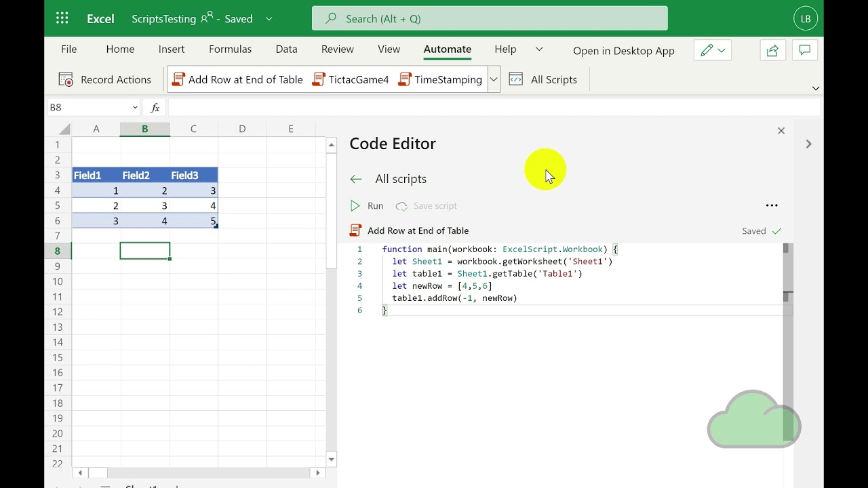Open the Data tab
The height and width of the screenshot is (488, 868).
pyautogui.click(x=286, y=49)
